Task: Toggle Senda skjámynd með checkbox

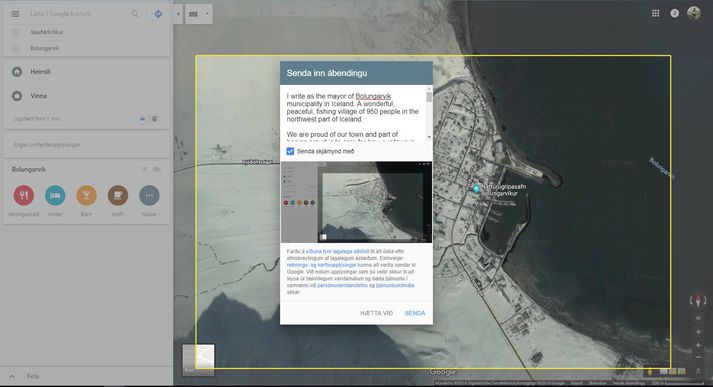Action: coord(290,151)
